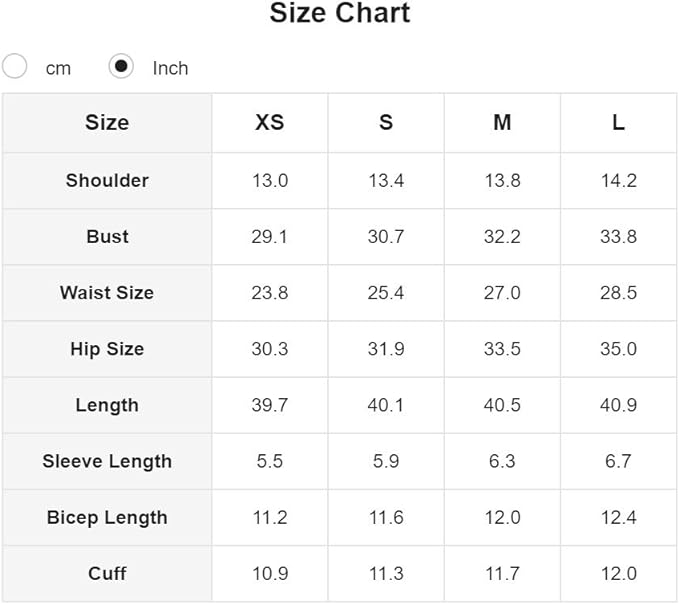Click the 'cm' unit label

[58, 68]
